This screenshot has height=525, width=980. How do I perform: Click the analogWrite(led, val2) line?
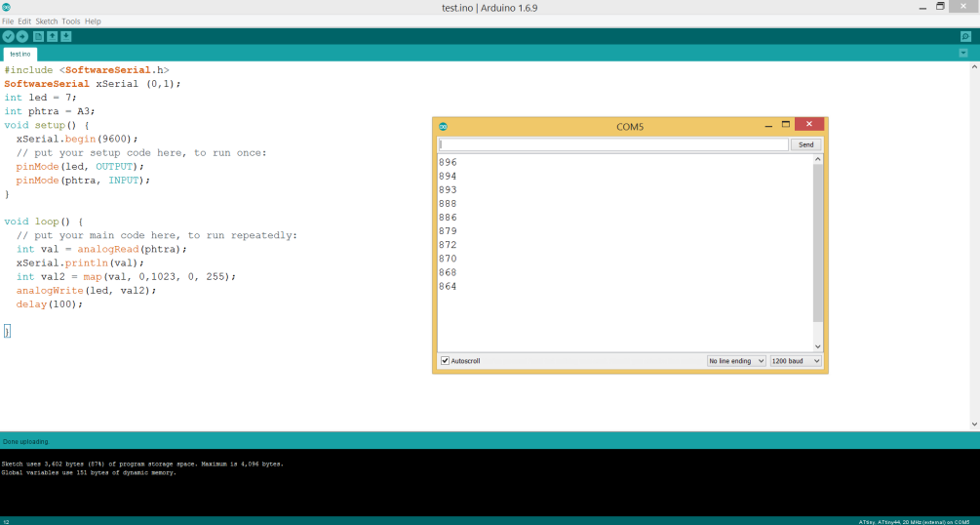tap(86, 291)
